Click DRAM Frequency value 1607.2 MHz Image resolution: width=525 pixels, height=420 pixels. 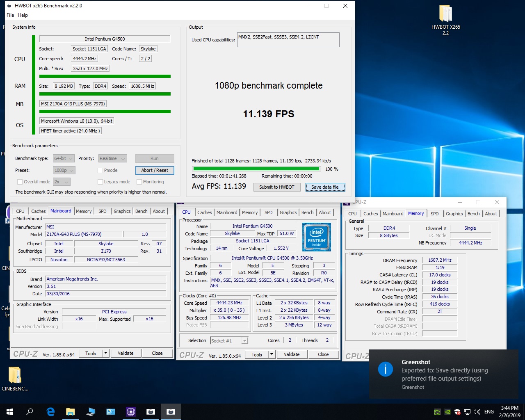coord(440,260)
